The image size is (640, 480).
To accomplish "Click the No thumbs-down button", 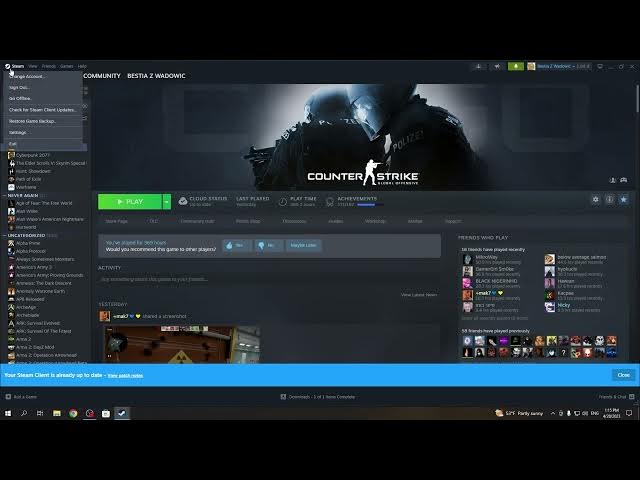I will tap(267, 245).
